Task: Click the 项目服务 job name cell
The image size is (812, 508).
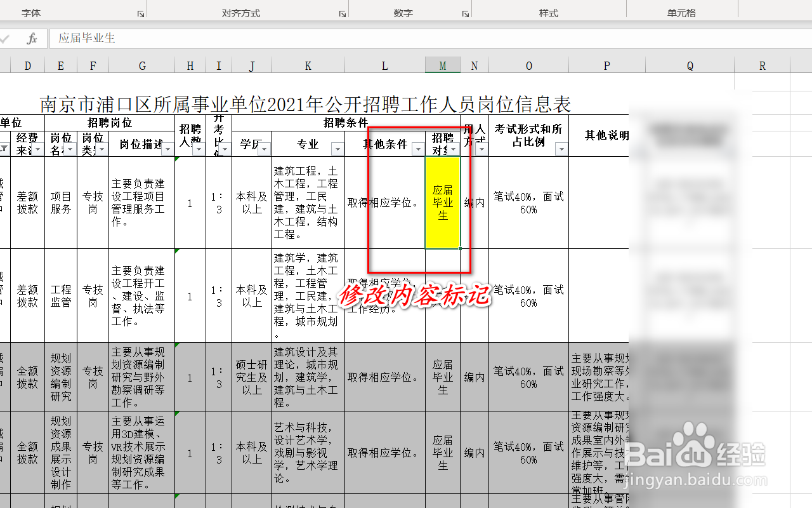Action: [x=61, y=203]
